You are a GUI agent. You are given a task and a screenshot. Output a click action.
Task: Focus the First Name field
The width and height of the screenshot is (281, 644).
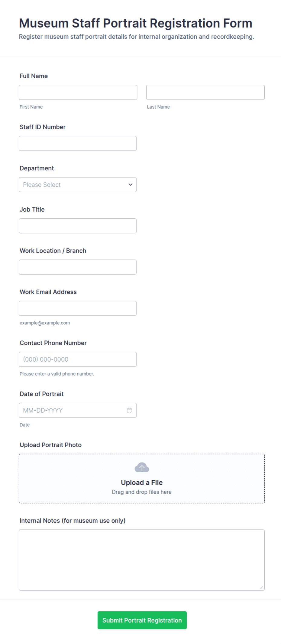pyautogui.click(x=78, y=92)
